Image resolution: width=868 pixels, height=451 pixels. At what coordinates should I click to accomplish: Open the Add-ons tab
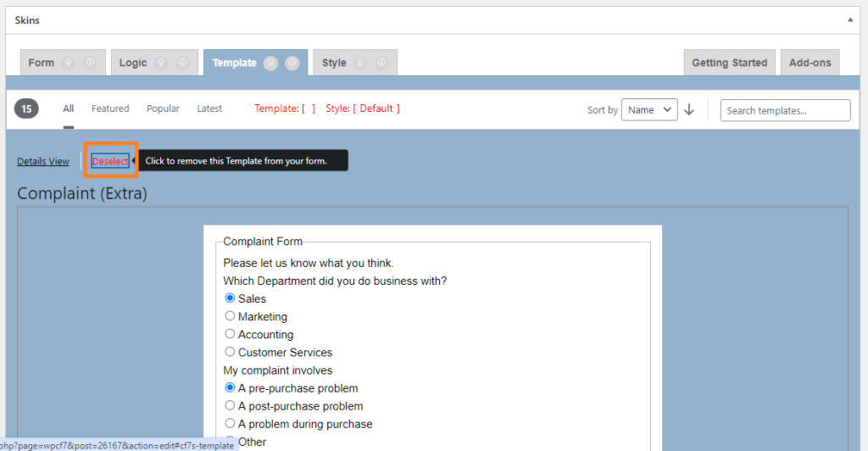click(810, 63)
